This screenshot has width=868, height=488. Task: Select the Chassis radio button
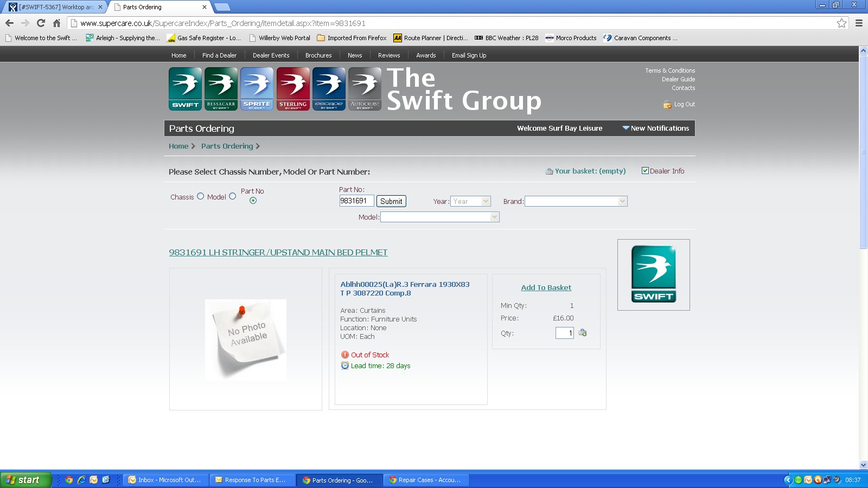click(x=200, y=196)
